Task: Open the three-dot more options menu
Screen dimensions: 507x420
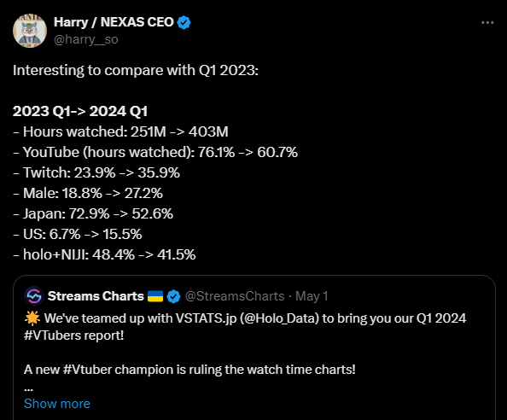Action: coord(487,23)
